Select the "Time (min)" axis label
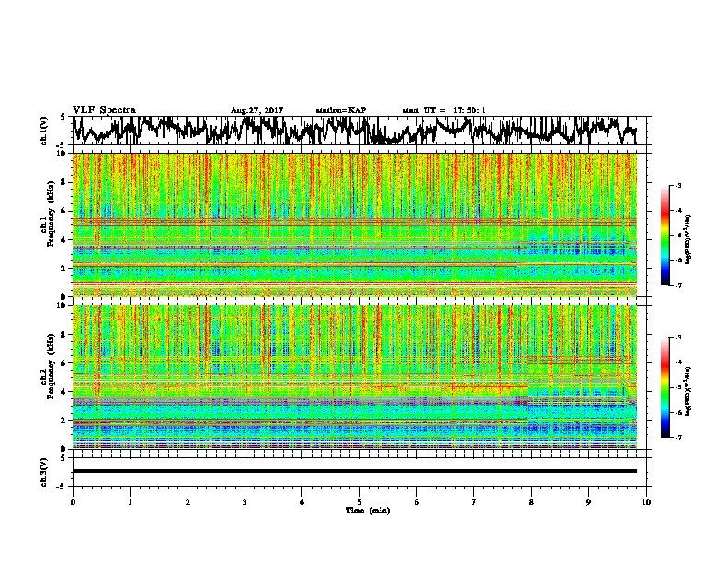This screenshot has height=563, width=728. pos(368,511)
